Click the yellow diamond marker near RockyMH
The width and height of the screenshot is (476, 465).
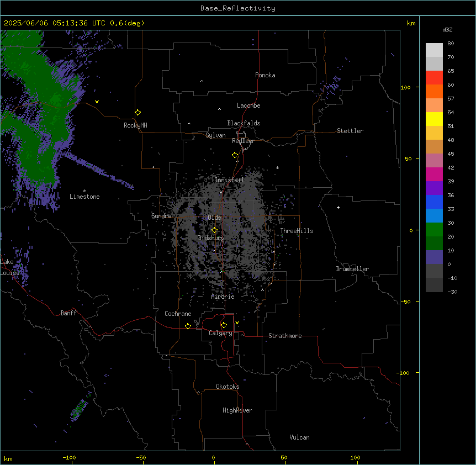[x=137, y=113]
